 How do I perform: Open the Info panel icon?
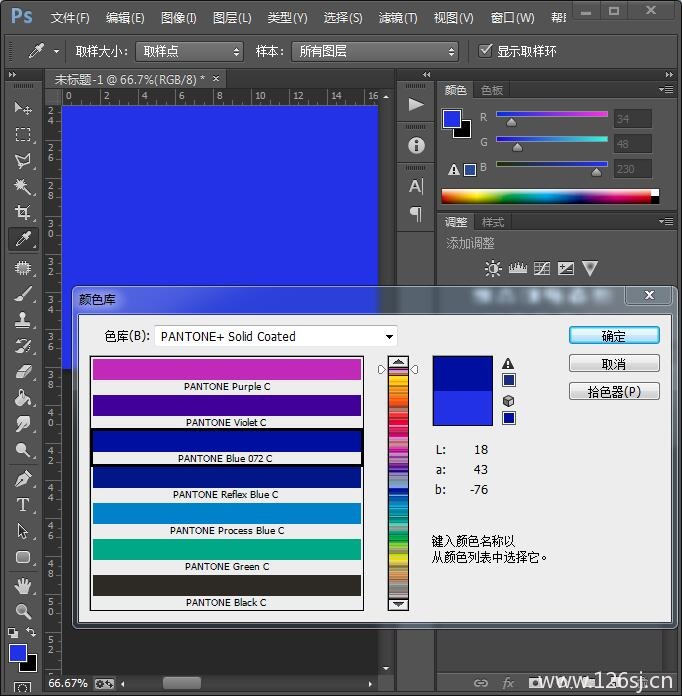pyautogui.click(x=416, y=145)
